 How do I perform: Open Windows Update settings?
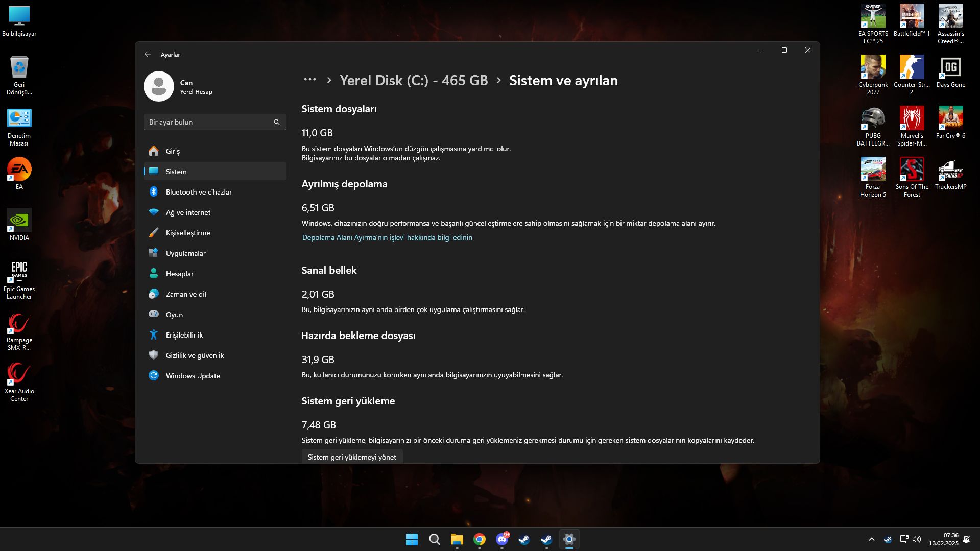coord(214,376)
